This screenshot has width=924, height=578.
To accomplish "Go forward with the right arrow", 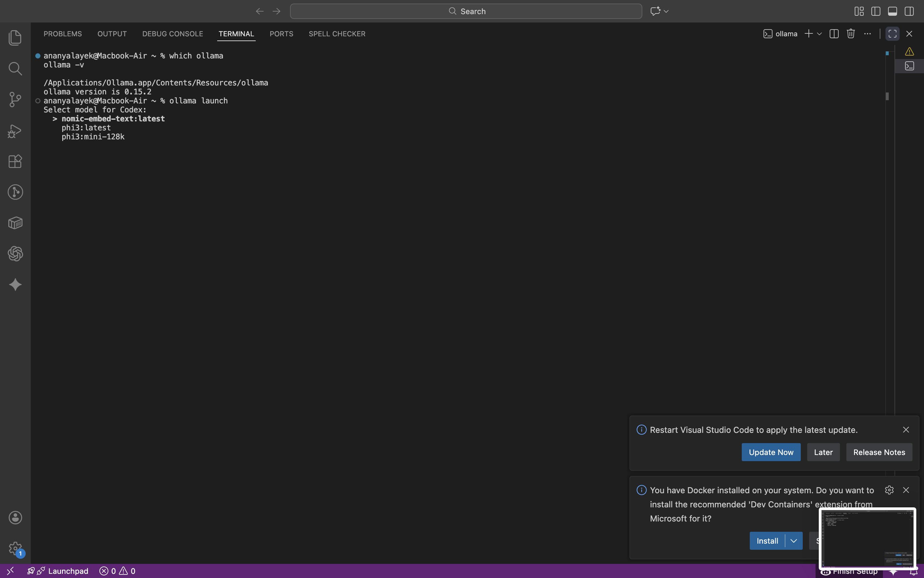I will 277,11.
